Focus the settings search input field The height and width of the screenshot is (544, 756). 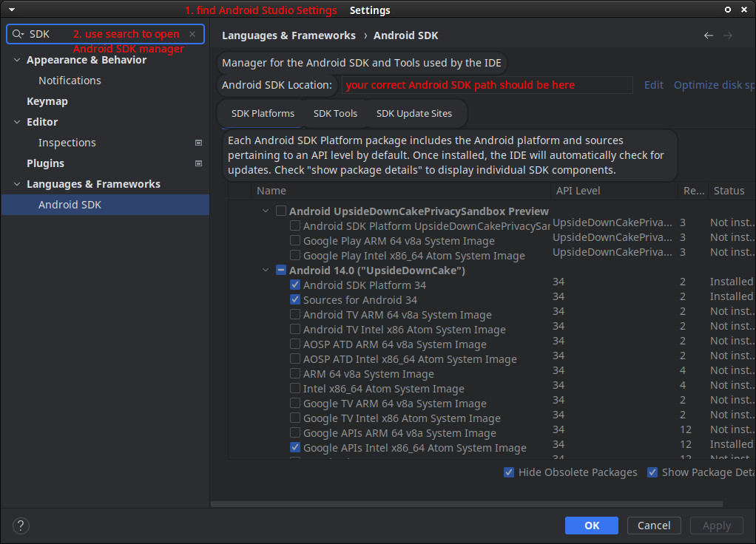[105, 34]
